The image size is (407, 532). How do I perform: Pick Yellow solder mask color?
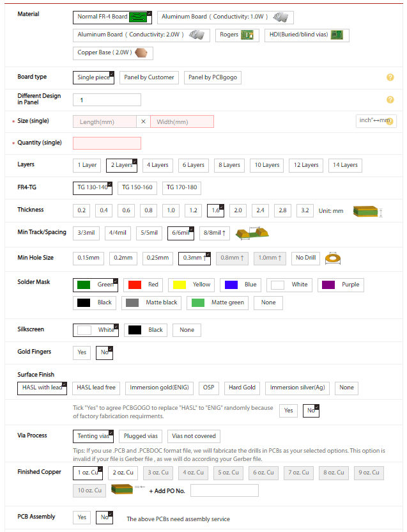click(x=191, y=285)
